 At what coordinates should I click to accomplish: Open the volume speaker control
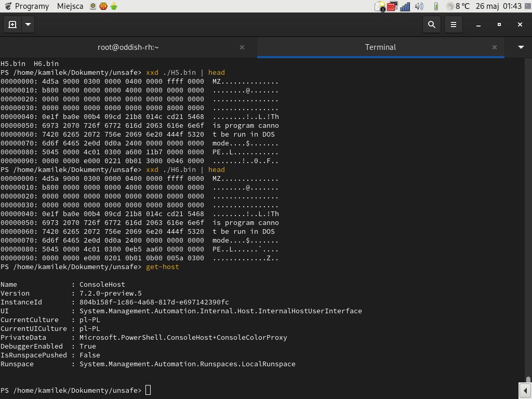coord(419,6)
